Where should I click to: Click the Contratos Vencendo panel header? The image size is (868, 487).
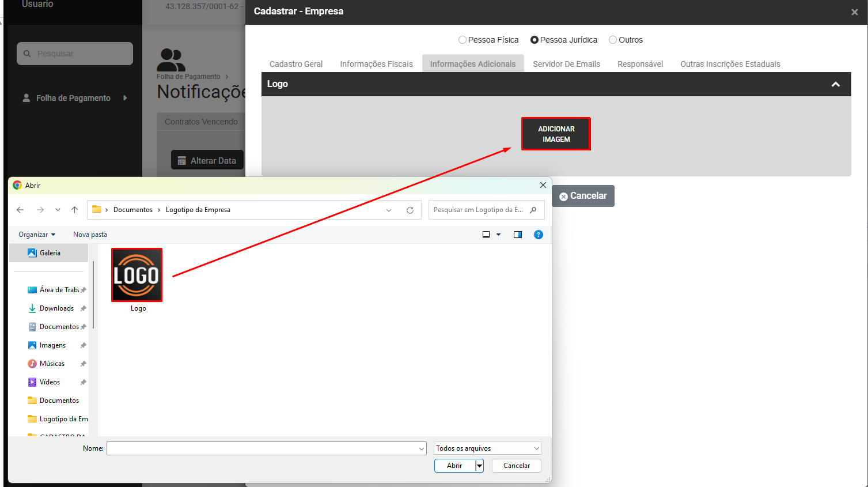[201, 122]
